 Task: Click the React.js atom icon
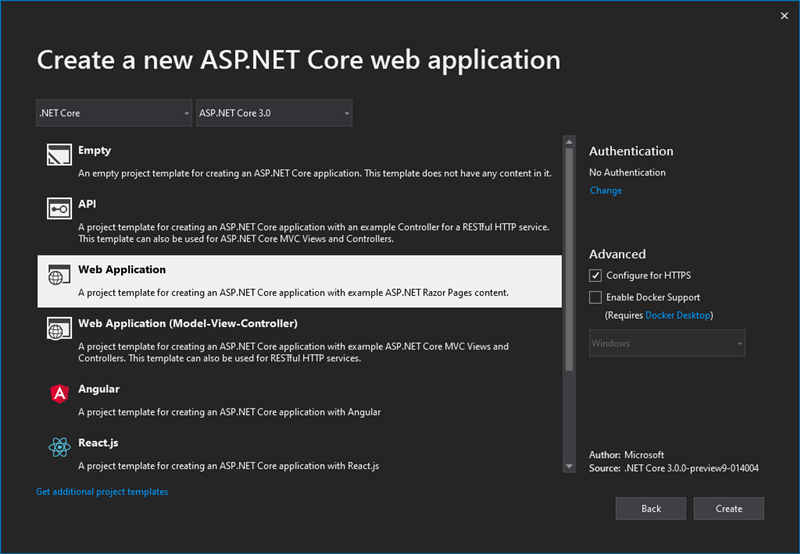coord(59,448)
